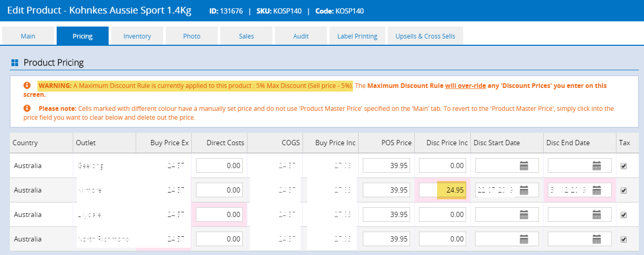Click product ID 131676 in header
Screen dimensions: 644x255
point(226,11)
